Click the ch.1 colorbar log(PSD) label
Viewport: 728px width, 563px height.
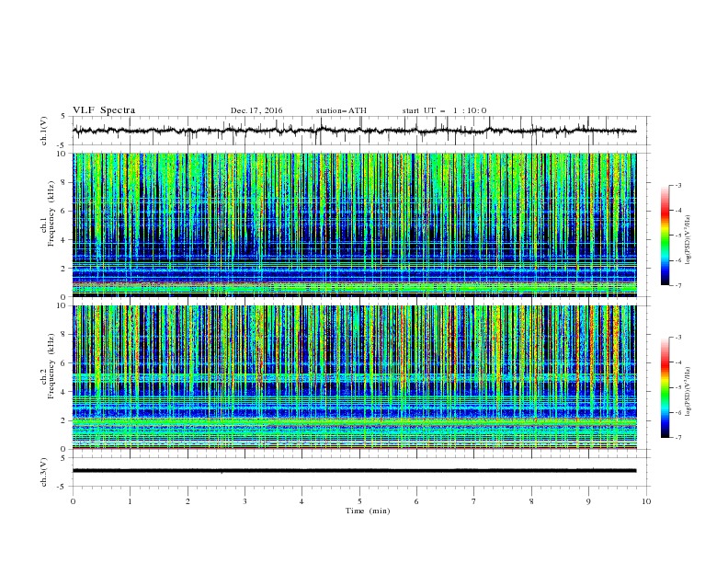click(688, 240)
